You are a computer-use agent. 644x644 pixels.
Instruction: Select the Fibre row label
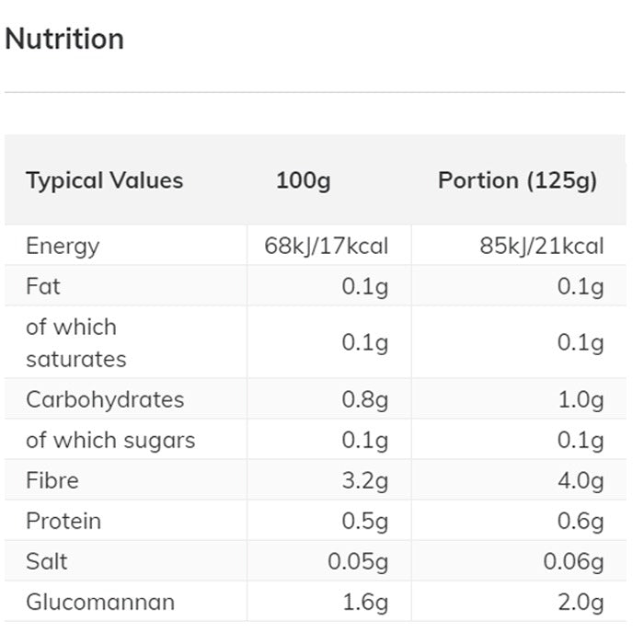click(x=52, y=480)
